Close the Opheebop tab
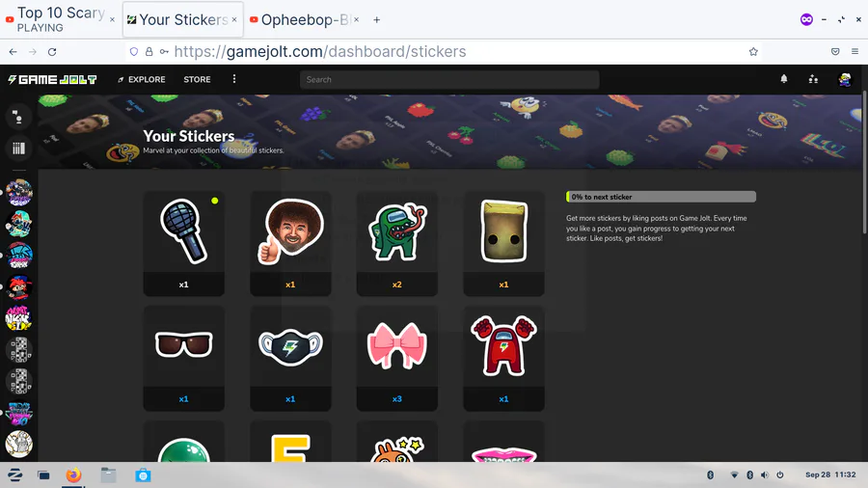 tap(357, 20)
